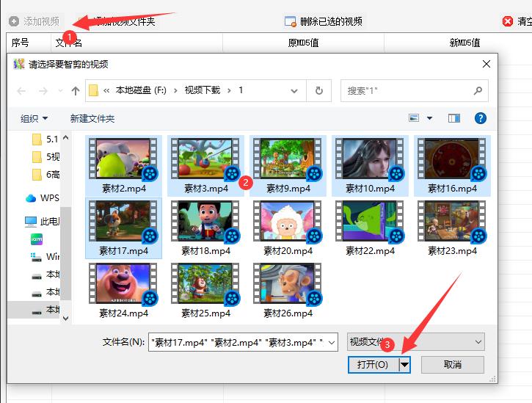Select the Win drive in the sidebar

(x=45, y=257)
